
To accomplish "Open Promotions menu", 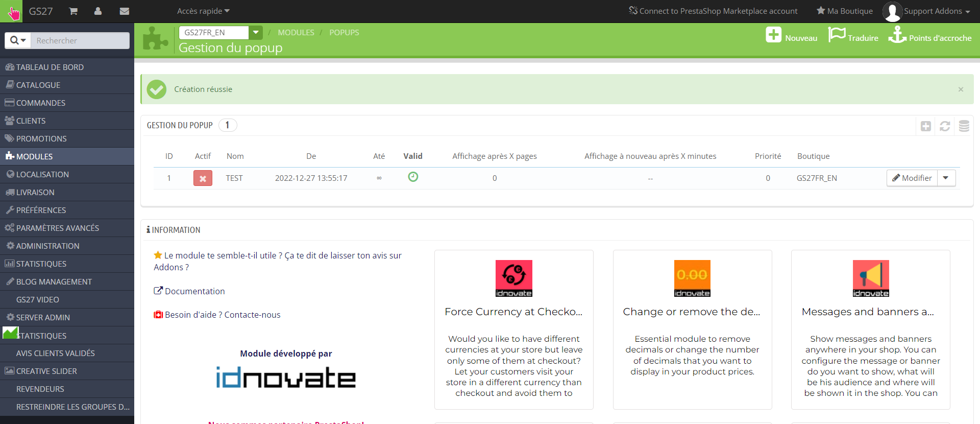I will coord(67,138).
